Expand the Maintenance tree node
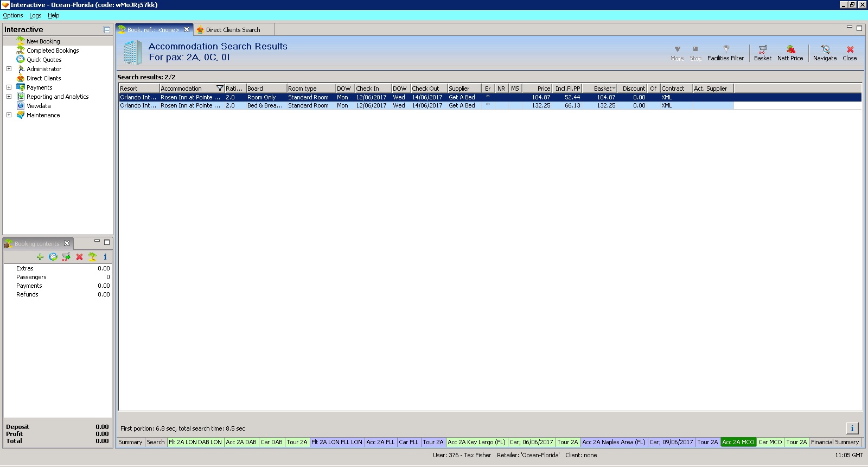868x467 pixels. coord(9,115)
